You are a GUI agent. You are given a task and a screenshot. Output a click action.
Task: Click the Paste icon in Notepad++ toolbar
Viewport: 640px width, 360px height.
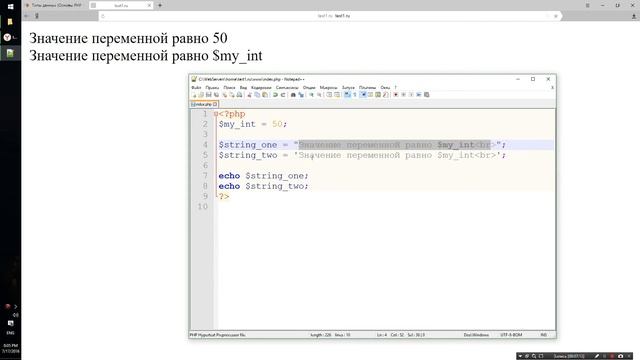coord(265,95)
